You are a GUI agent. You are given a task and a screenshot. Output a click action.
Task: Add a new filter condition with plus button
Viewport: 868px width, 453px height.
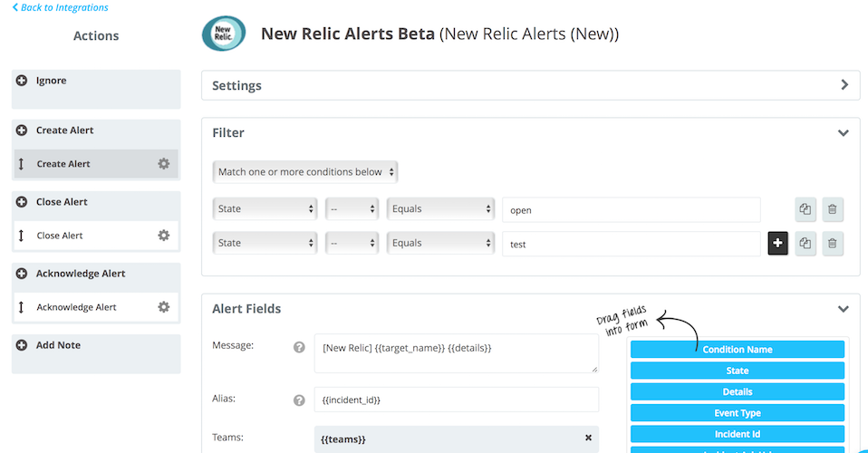coord(777,244)
